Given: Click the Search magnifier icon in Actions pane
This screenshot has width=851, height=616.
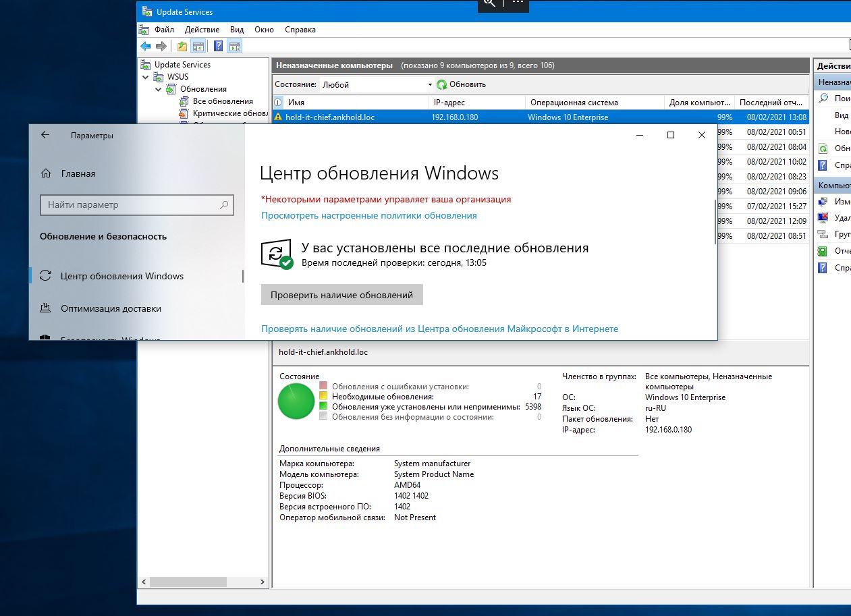Looking at the screenshot, I should pos(823,99).
